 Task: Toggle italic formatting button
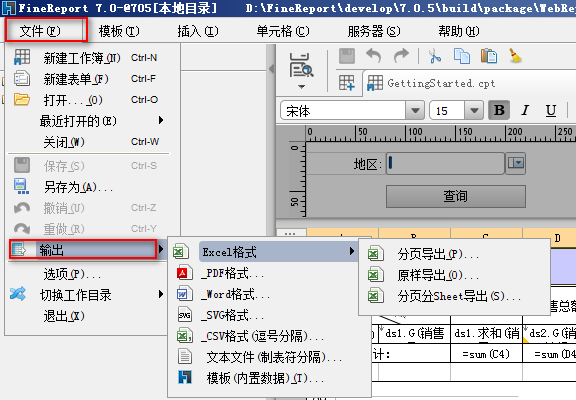[525, 110]
